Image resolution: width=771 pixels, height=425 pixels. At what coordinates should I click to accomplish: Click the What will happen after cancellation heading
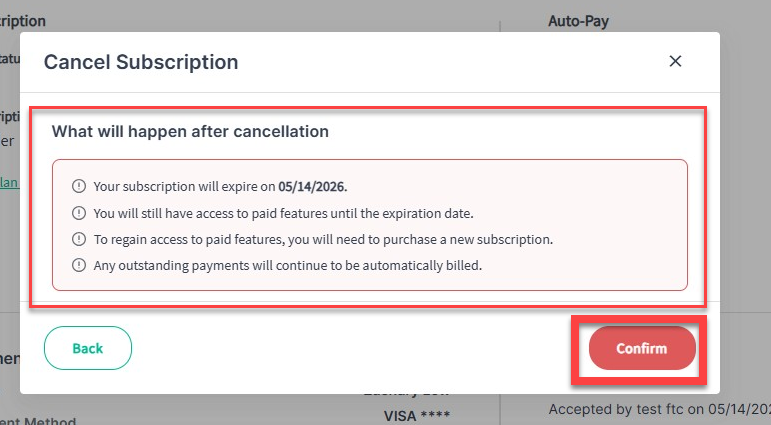click(x=190, y=131)
